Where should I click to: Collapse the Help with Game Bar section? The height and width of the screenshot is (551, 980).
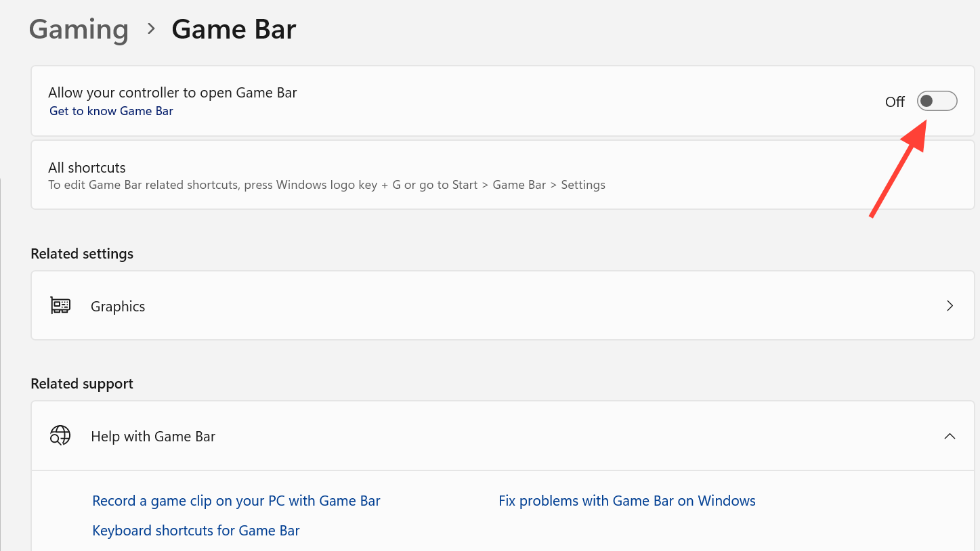pos(950,436)
